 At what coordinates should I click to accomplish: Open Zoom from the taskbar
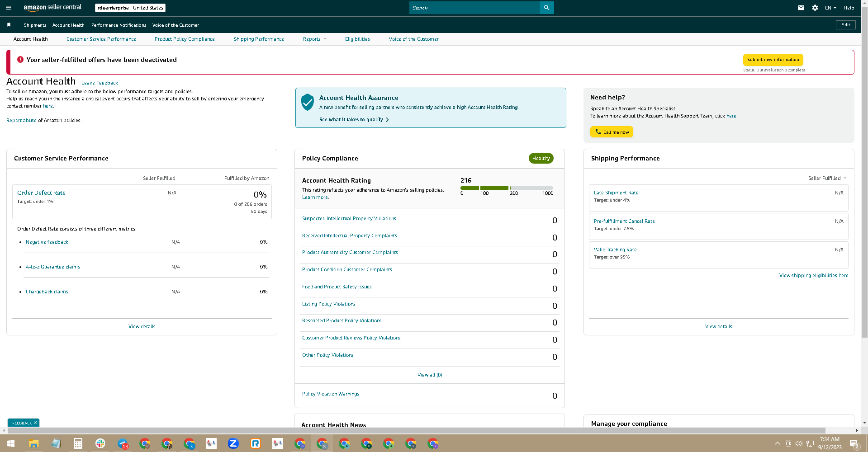tap(233, 443)
